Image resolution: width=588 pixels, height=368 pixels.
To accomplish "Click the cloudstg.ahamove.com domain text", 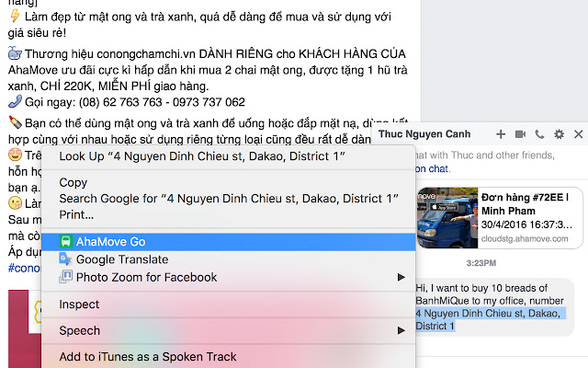I will tap(525, 239).
